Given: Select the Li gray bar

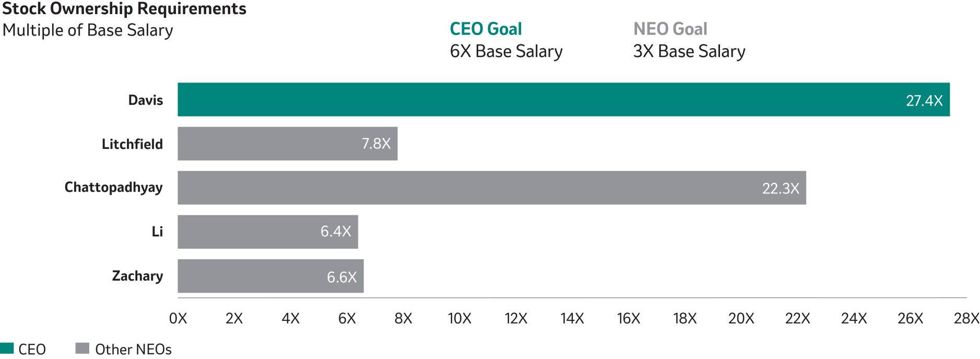Looking at the screenshot, I should click(268, 231).
